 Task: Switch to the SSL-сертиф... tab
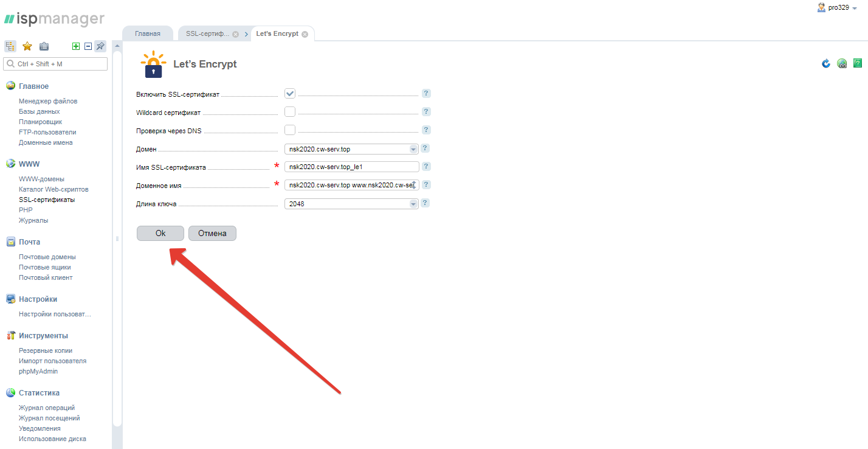coord(207,33)
